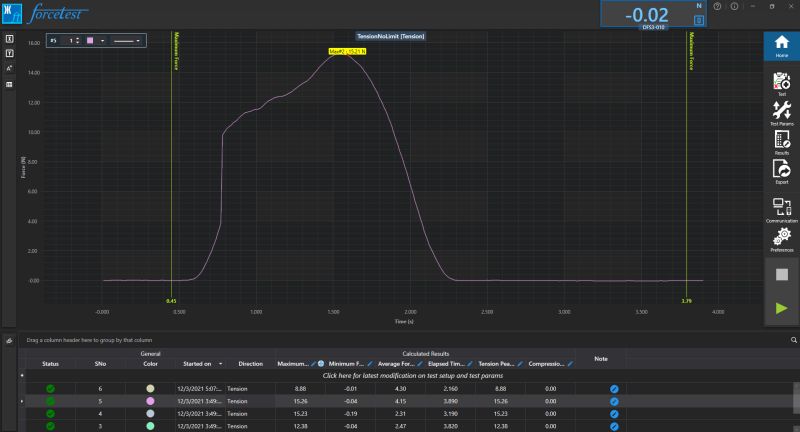800x432 pixels.
Task: Click the results table vertical scrollbar
Action: (x=796, y=398)
